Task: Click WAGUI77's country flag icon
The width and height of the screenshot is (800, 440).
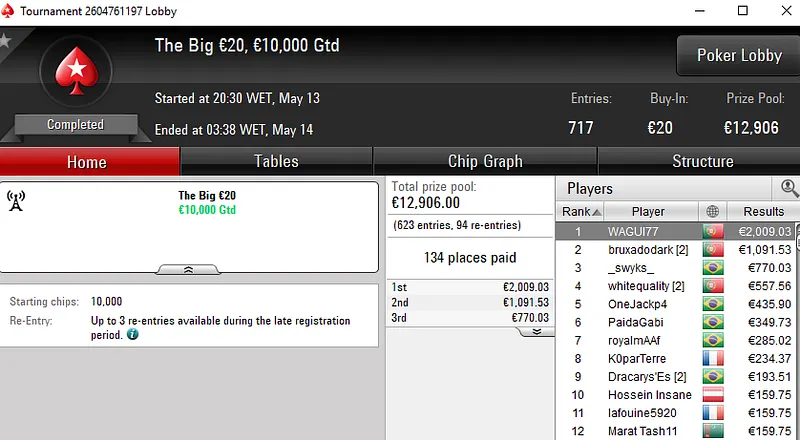Action: (x=713, y=231)
